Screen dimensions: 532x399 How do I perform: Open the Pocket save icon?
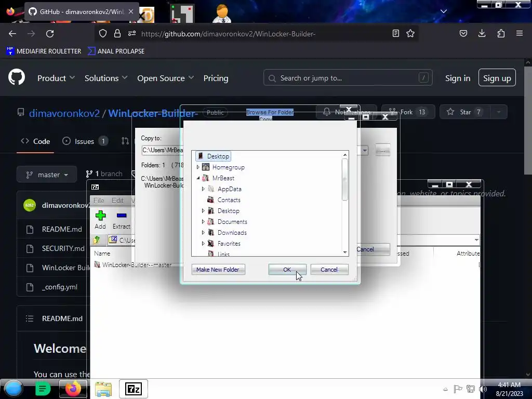(463, 33)
